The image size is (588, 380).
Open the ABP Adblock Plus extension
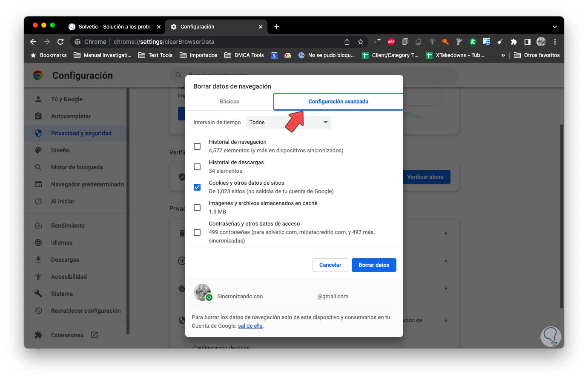[391, 42]
